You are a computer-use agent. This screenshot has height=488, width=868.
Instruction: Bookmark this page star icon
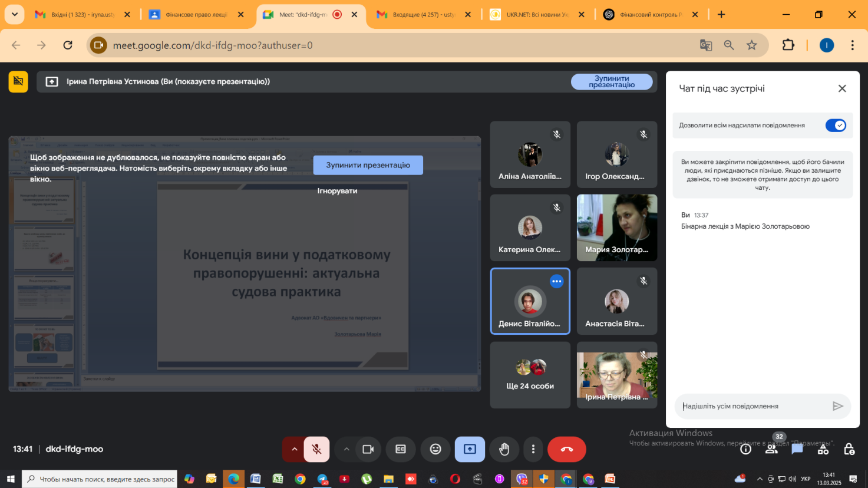click(752, 45)
